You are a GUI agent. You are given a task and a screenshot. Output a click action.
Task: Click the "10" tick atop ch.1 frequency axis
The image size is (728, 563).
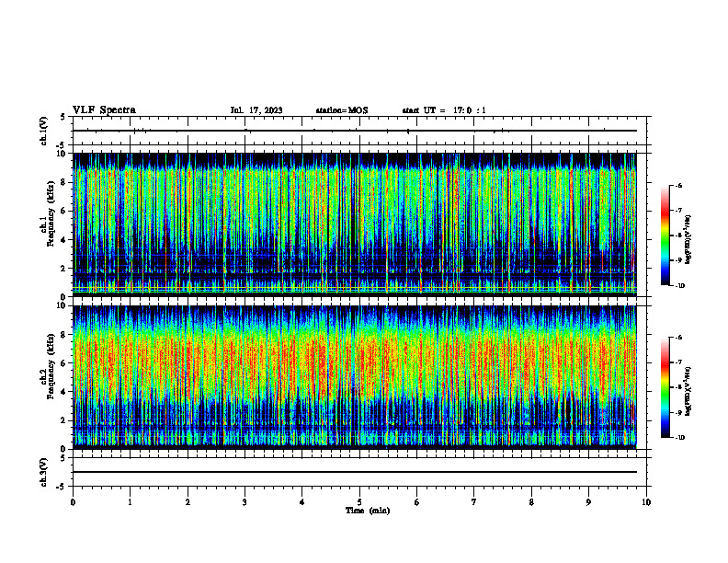[63, 154]
